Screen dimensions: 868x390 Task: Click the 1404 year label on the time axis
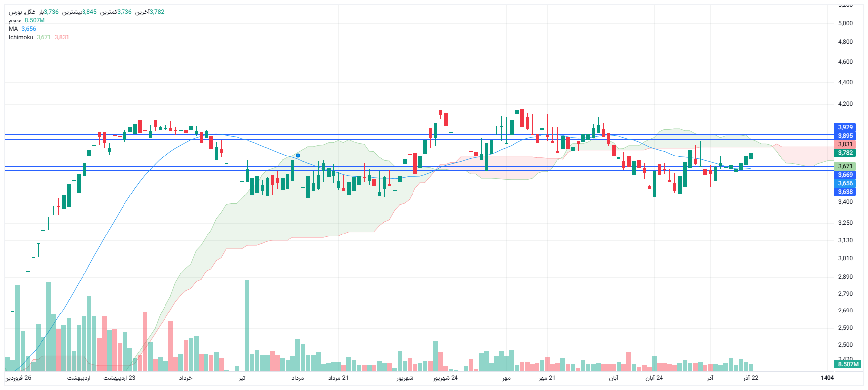827,378
